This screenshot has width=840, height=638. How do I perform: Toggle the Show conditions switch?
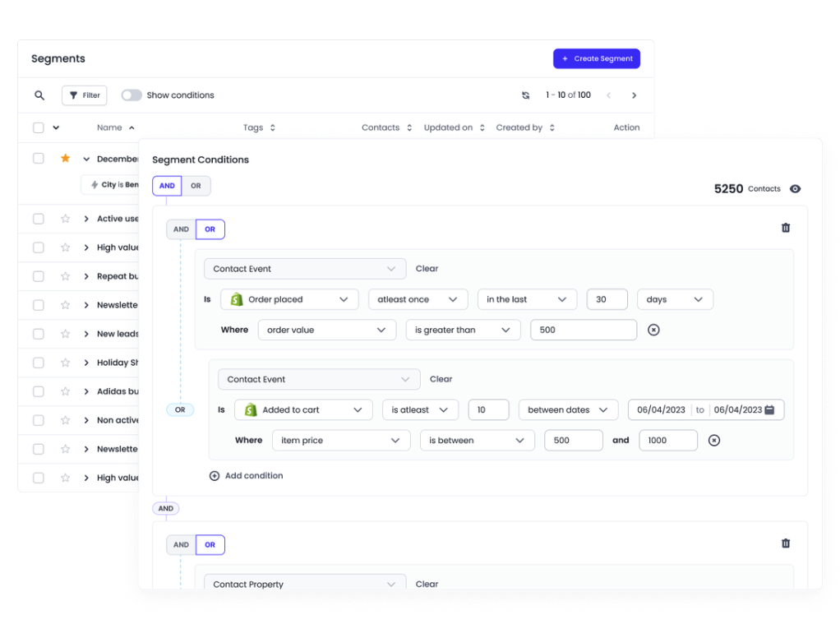[x=132, y=95]
